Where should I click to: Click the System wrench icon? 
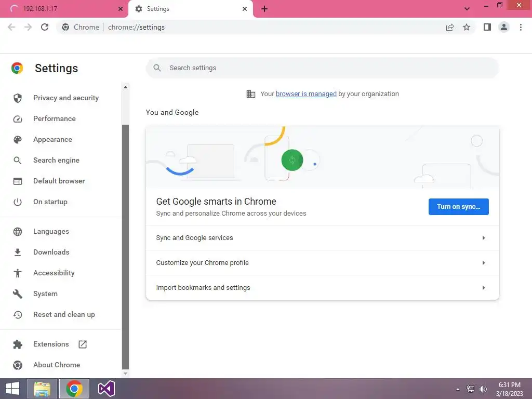pos(18,294)
